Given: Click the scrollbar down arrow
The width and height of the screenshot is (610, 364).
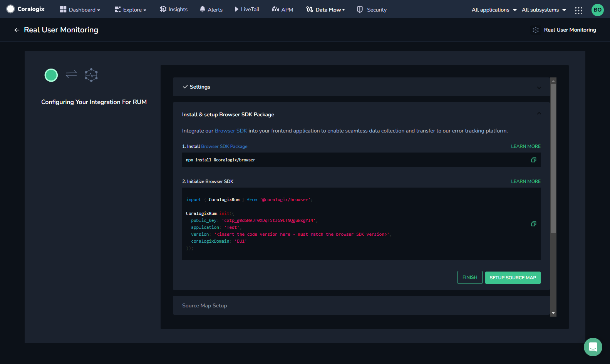Looking at the screenshot, I should 553,314.
